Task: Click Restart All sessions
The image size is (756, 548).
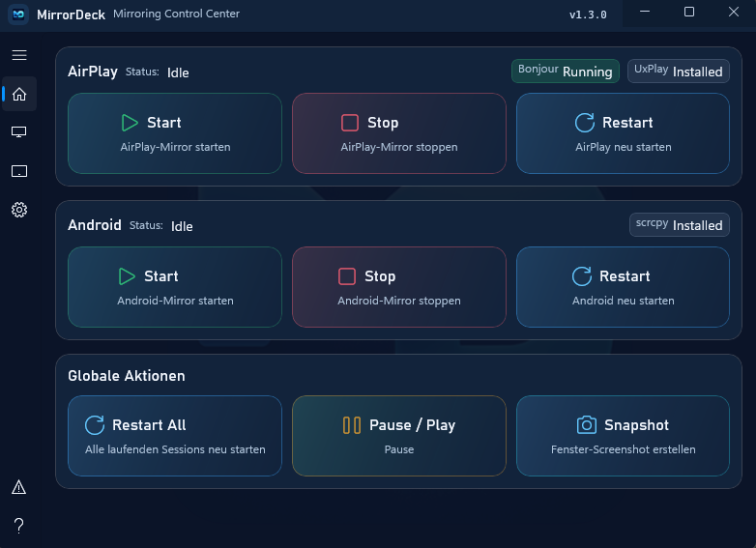Action: pyautogui.click(x=175, y=436)
